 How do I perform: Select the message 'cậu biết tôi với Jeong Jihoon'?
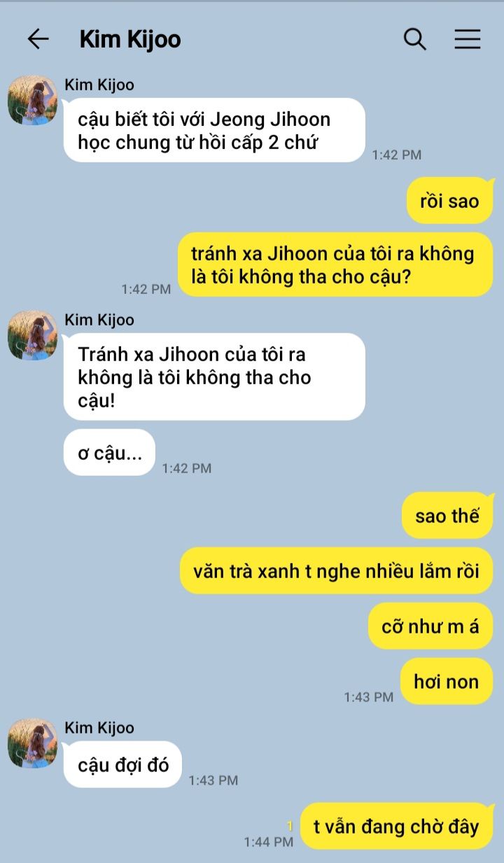tap(214, 130)
